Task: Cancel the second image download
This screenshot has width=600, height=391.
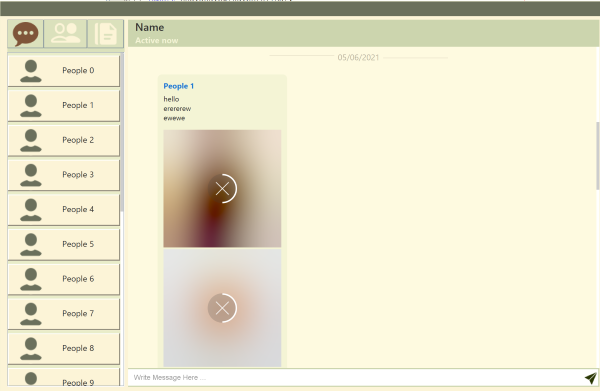Action: (x=222, y=308)
